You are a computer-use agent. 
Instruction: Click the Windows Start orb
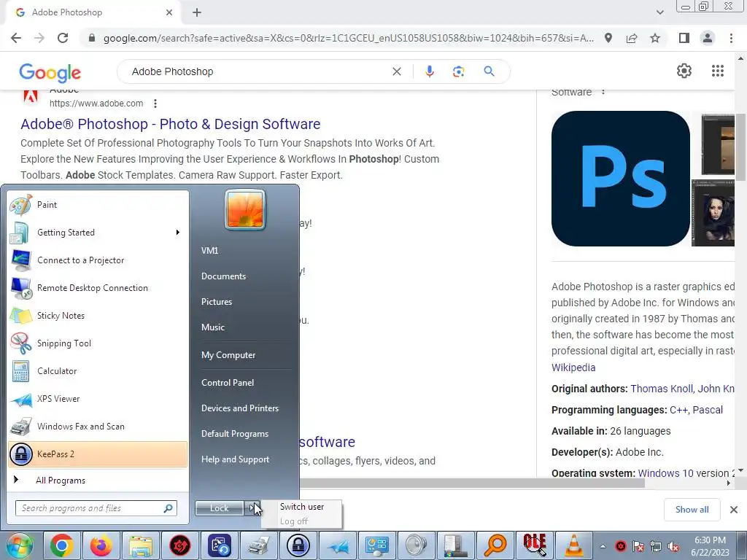19,545
